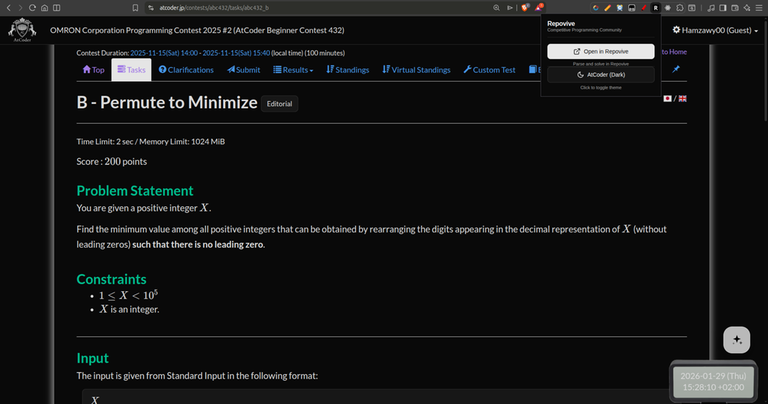The width and height of the screenshot is (768, 404).
Task: Click the contest start time link 14:00
Action: (x=164, y=53)
